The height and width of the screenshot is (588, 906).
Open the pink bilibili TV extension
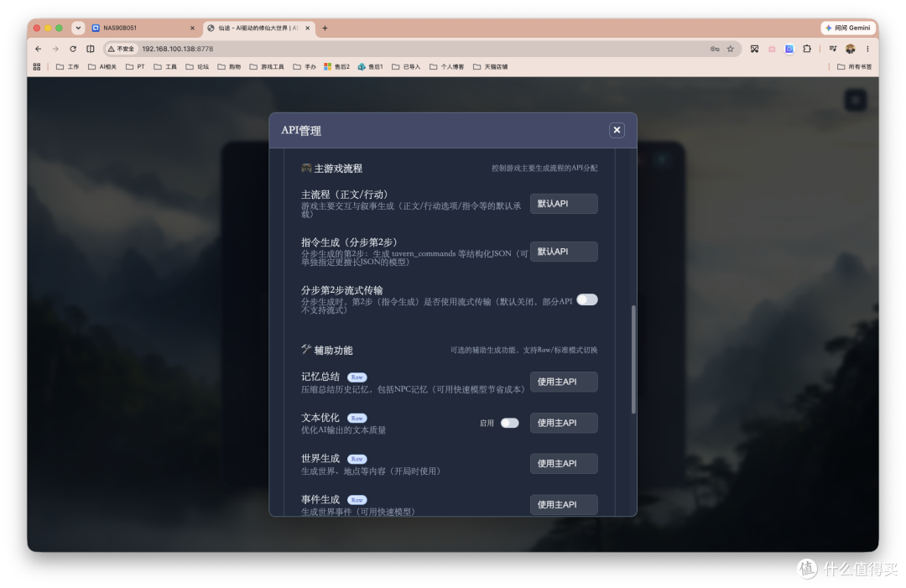coord(772,49)
